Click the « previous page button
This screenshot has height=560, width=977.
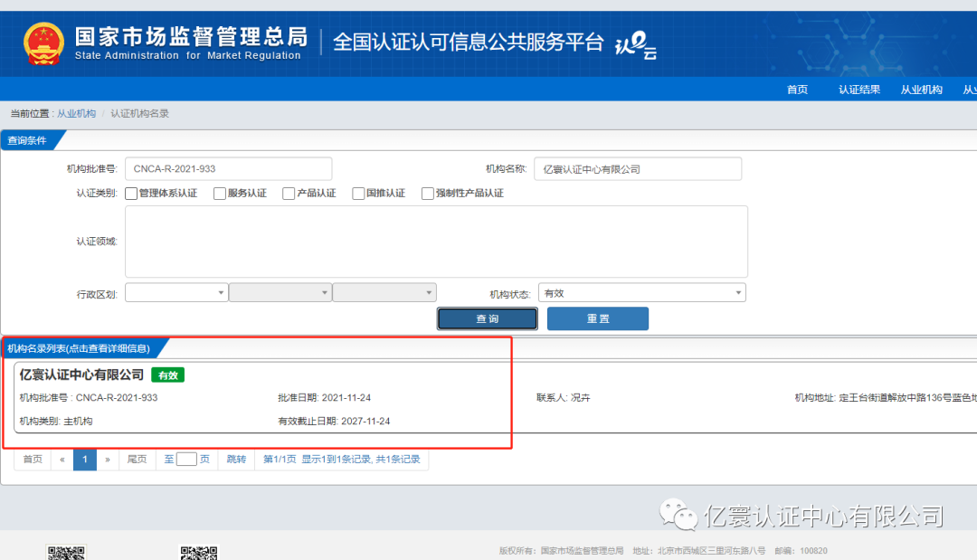(62, 460)
